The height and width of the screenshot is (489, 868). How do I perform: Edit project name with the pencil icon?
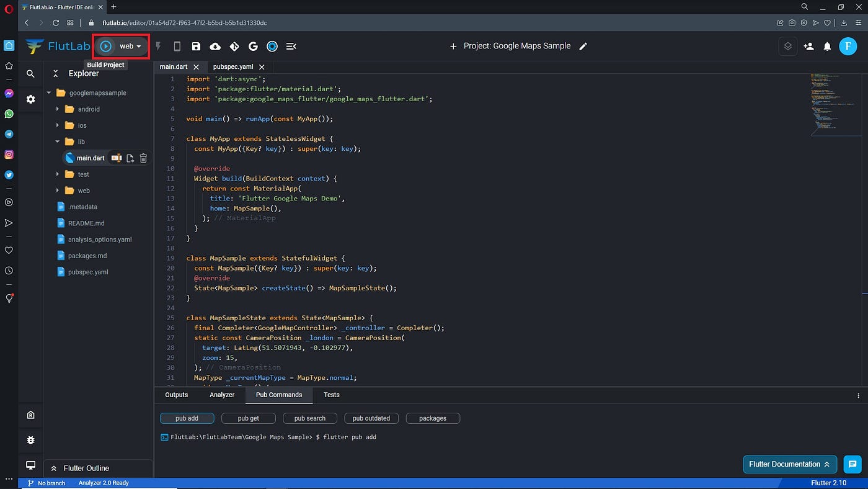[583, 46]
